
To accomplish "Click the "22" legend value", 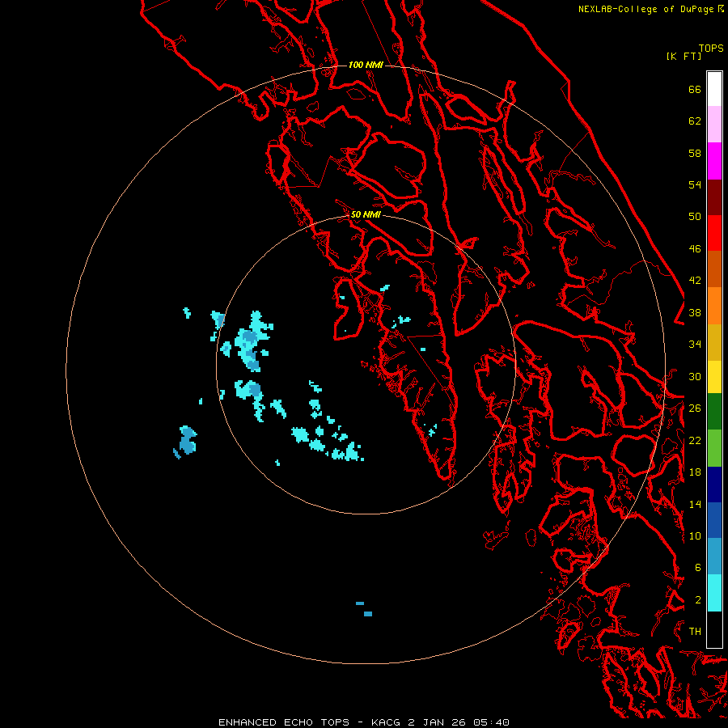I will coord(695,440).
